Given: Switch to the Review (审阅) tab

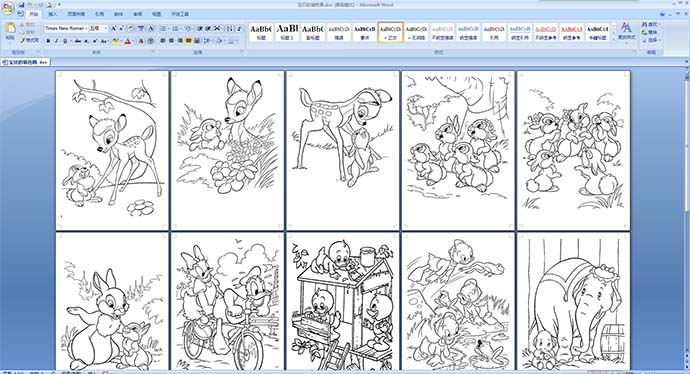Looking at the screenshot, I should [138, 14].
